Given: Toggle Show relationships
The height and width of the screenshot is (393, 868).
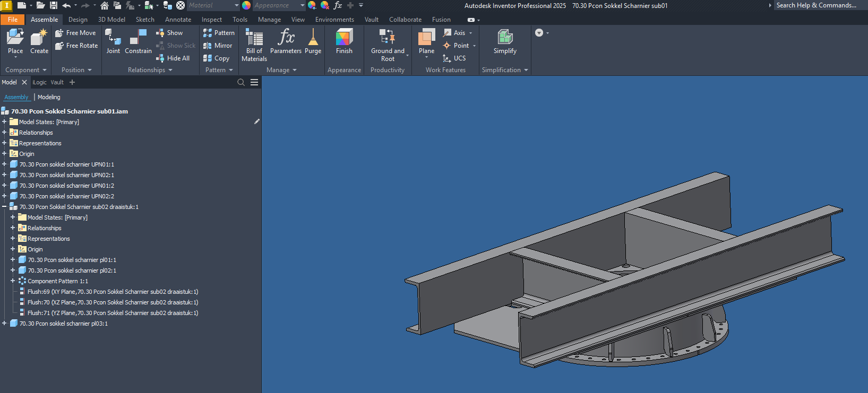Looking at the screenshot, I should point(169,33).
